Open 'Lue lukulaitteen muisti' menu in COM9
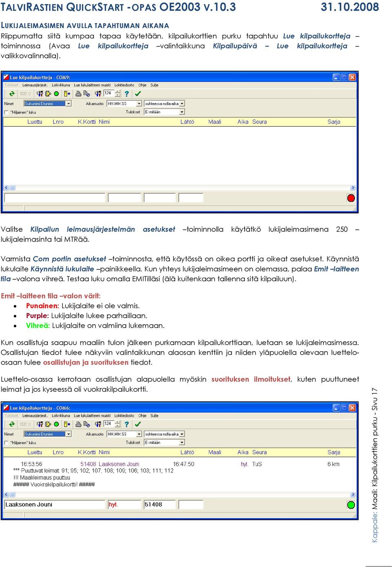This screenshot has height=567, width=392. pyautogui.click(x=92, y=85)
